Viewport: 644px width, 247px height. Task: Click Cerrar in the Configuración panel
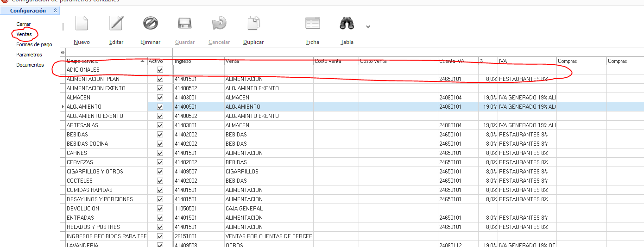tap(24, 24)
